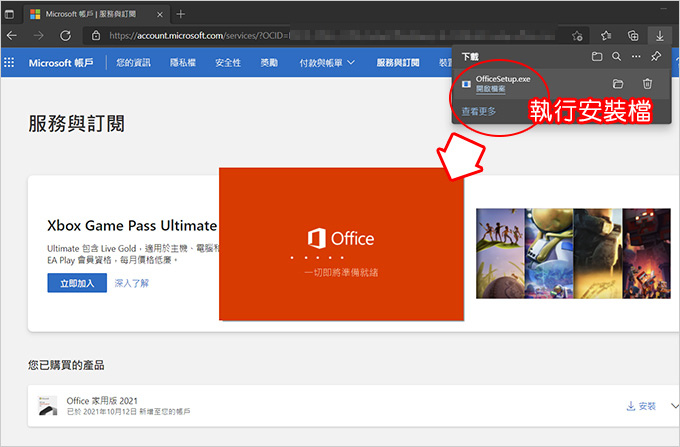The width and height of the screenshot is (680, 447).
Task: Go back using the browser back arrow
Action: pyautogui.click(x=12, y=36)
